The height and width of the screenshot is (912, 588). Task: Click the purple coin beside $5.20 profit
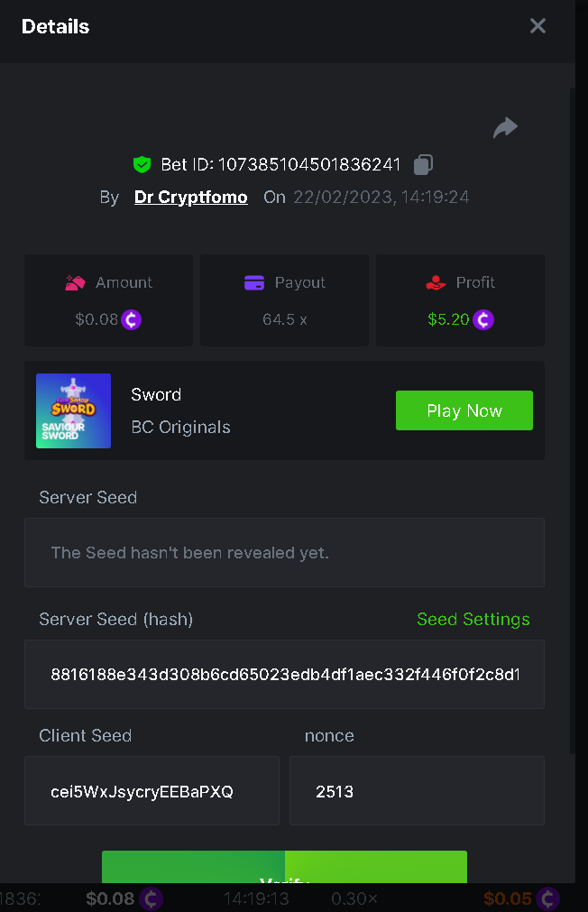(x=483, y=319)
